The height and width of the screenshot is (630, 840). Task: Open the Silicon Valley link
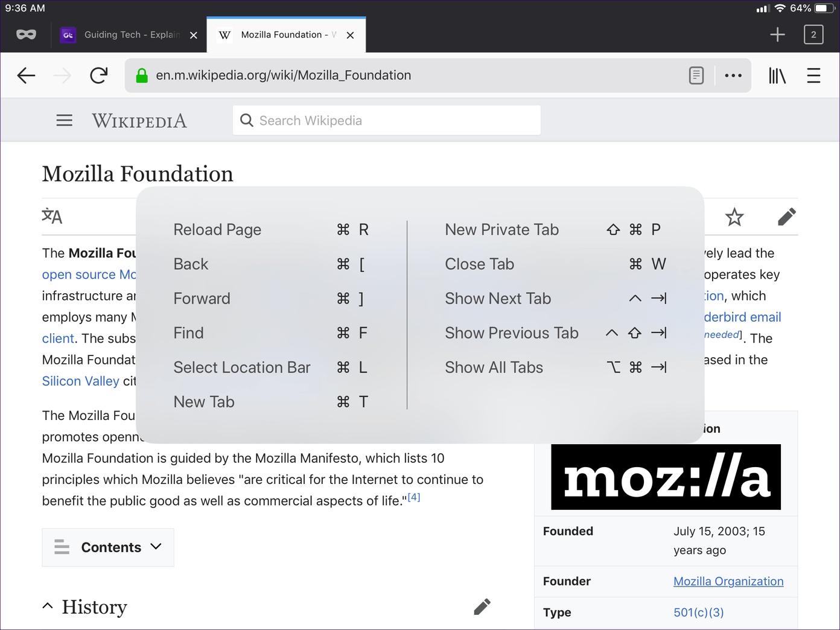pos(81,381)
